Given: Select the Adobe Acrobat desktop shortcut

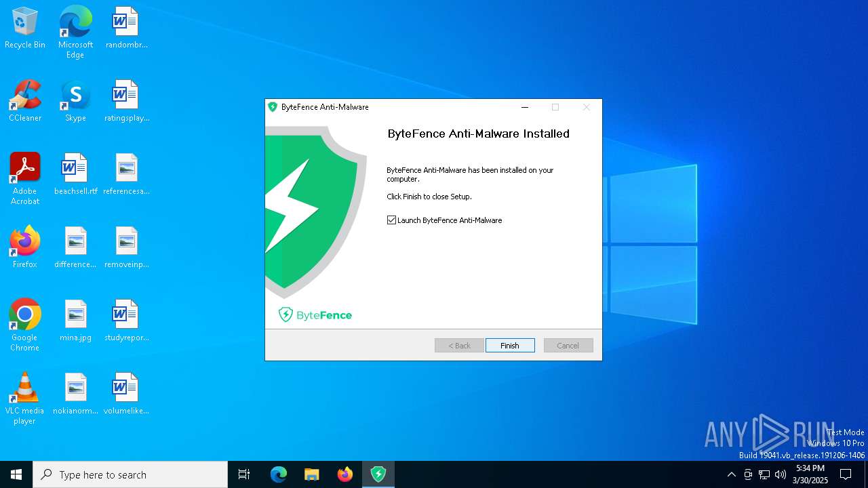Looking at the screenshot, I should point(25,179).
